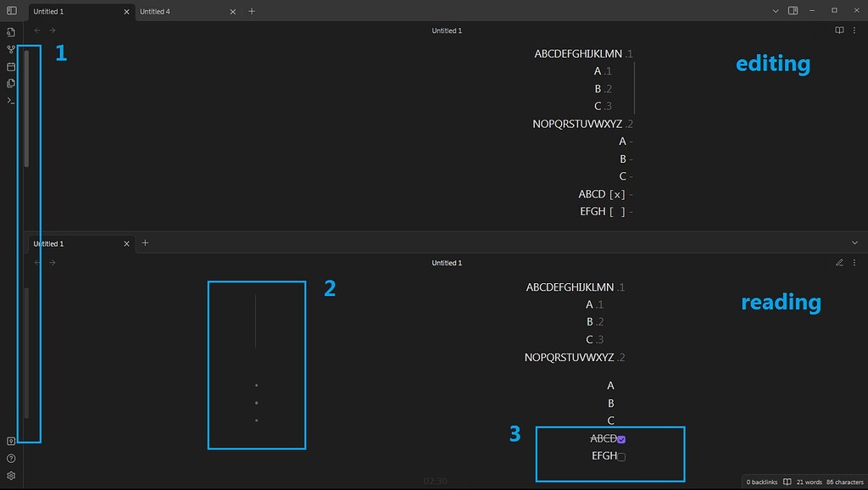Viewport: 868px width, 490px height.
Task: Uncheck the ABCD checkbox in reading view
Action: (621, 438)
